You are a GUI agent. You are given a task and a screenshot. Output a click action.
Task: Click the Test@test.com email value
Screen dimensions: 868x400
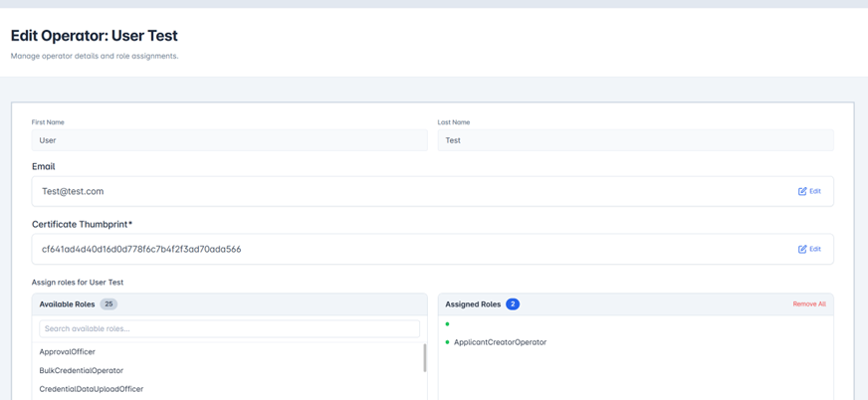click(x=73, y=191)
